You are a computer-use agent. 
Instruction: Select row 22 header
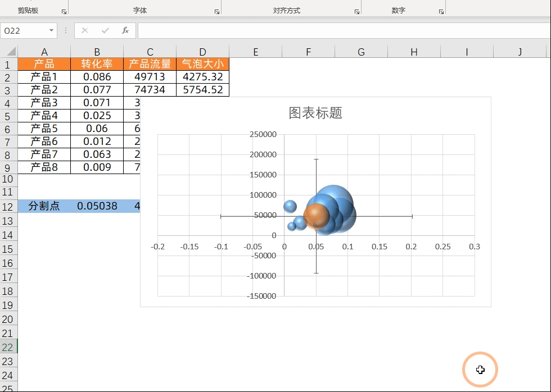[x=8, y=347]
